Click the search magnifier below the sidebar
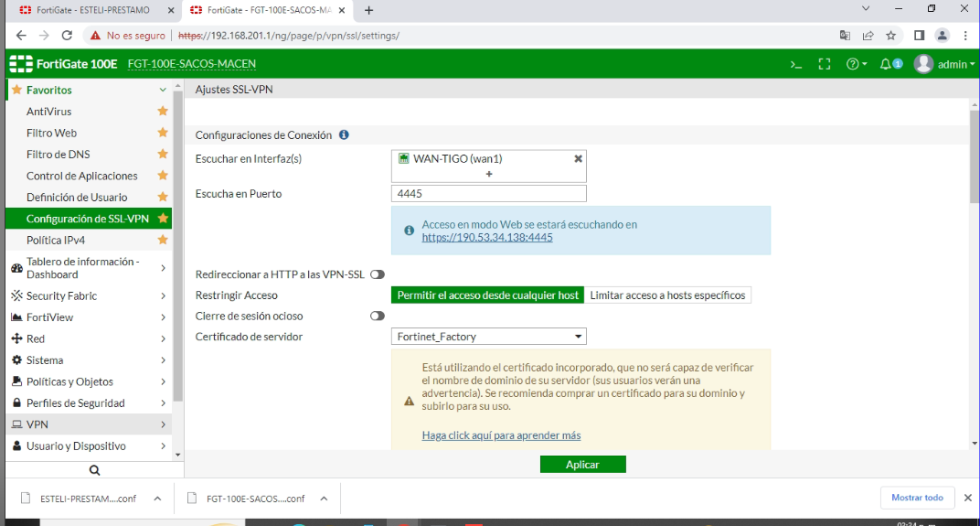Screen dimensions: 980x526 point(94,469)
